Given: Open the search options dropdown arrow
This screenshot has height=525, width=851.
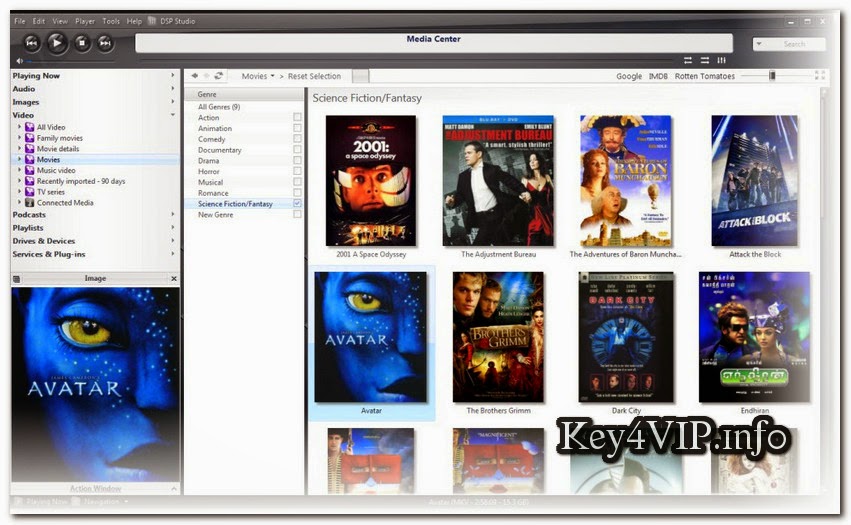Looking at the screenshot, I should [759, 44].
